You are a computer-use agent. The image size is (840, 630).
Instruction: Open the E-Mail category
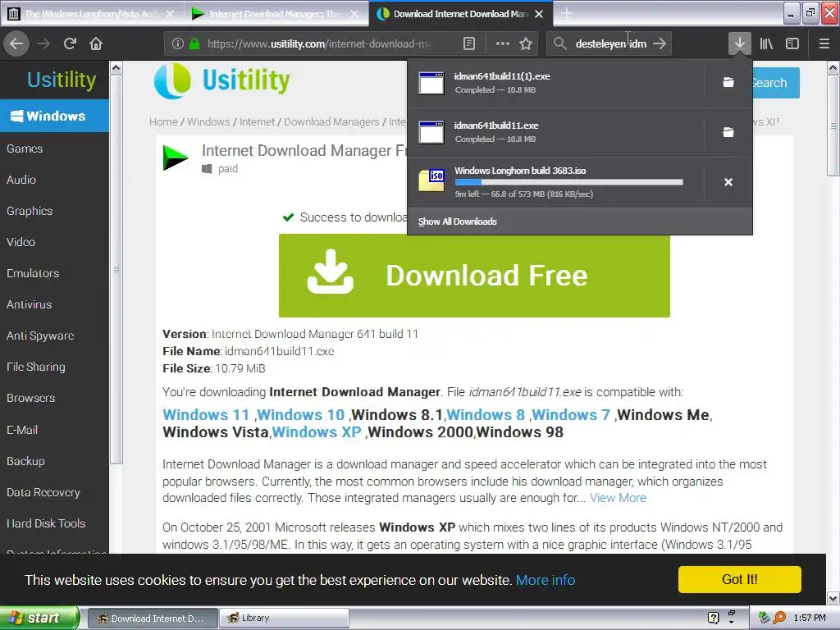coord(22,430)
